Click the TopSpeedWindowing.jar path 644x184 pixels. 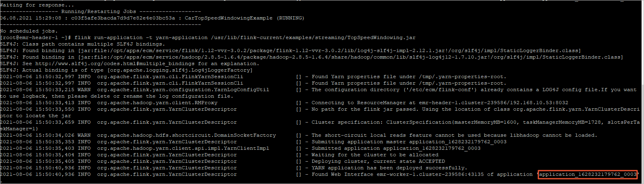pos(313,37)
